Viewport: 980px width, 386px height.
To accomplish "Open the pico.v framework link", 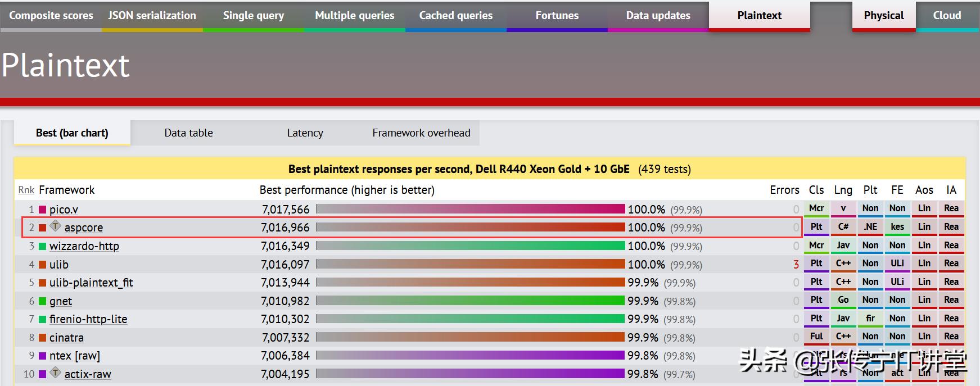I will [x=64, y=210].
